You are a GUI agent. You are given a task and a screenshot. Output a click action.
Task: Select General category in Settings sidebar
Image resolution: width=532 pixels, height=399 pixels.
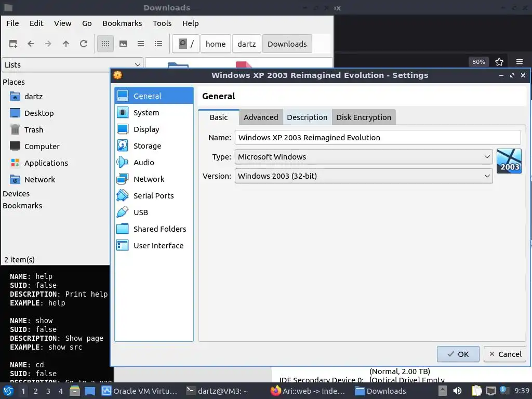pyautogui.click(x=154, y=96)
